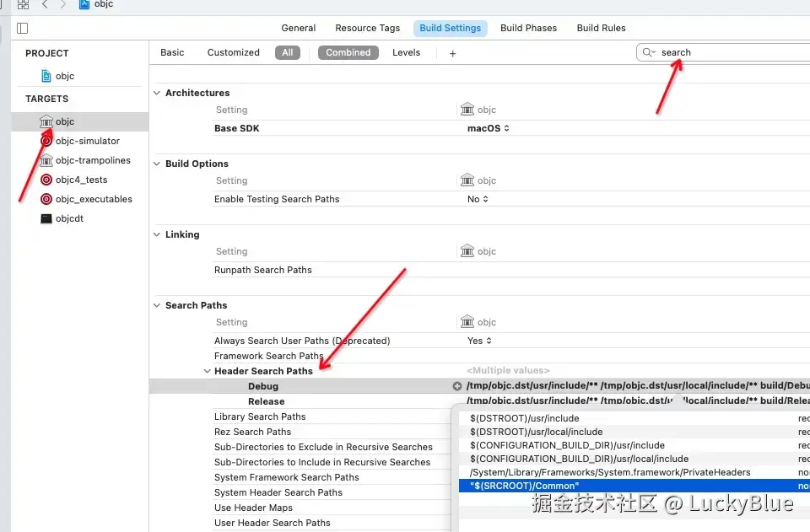Toggle the sidebar panel icon
The height and width of the screenshot is (532, 810).
click(x=22, y=29)
